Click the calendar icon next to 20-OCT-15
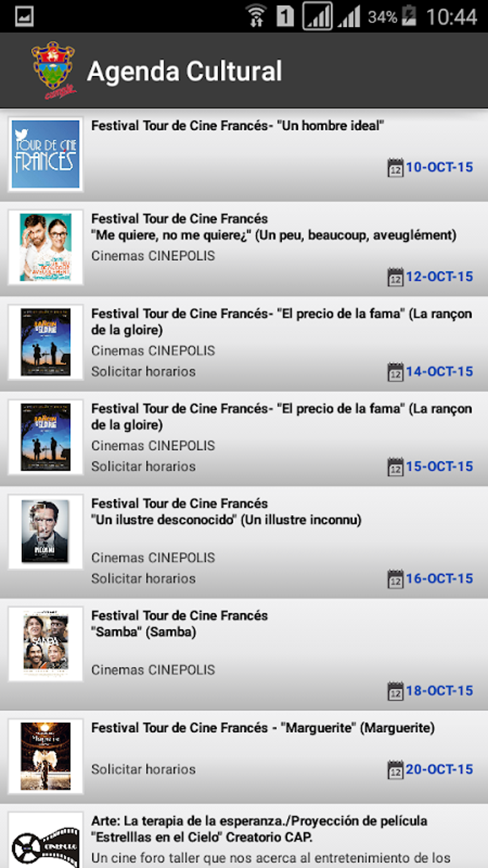 [x=395, y=769]
